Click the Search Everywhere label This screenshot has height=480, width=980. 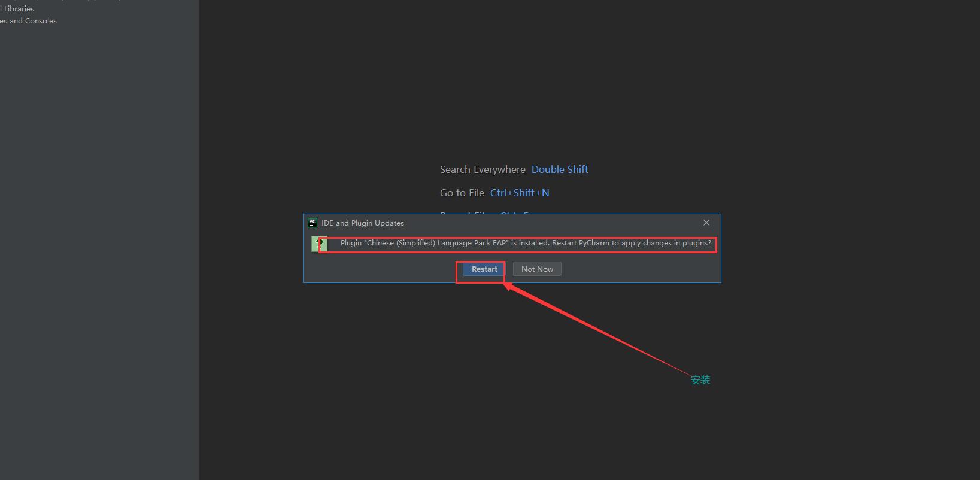[483, 169]
